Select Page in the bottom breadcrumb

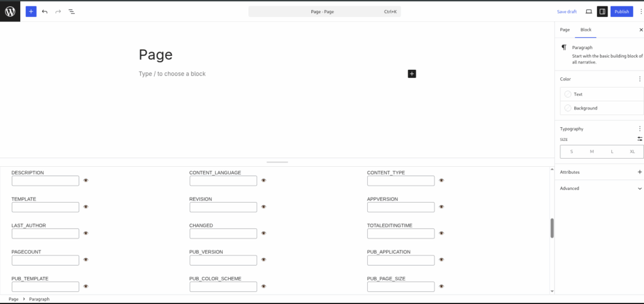[x=14, y=299]
